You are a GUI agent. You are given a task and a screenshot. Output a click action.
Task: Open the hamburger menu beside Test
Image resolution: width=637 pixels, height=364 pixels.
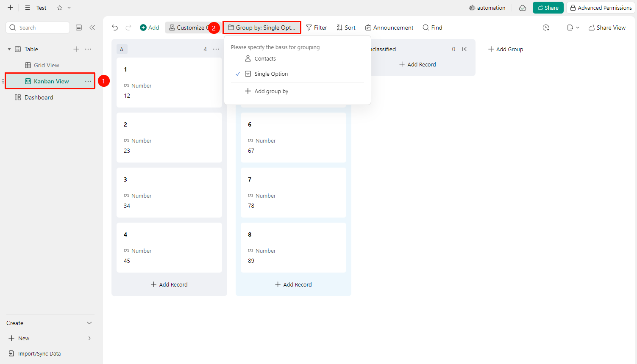pyautogui.click(x=28, y=8)
